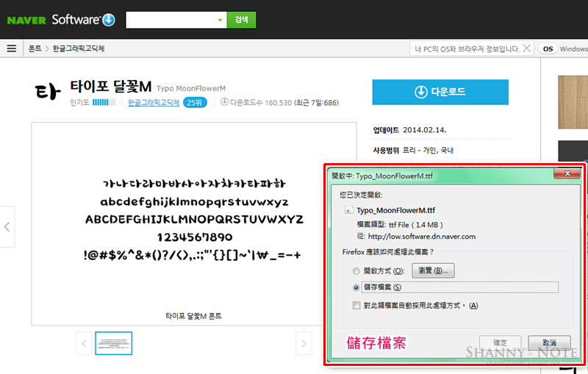
Task: Open the underlined 한글그래픽고딕체 category link
Action: (154, 103)
